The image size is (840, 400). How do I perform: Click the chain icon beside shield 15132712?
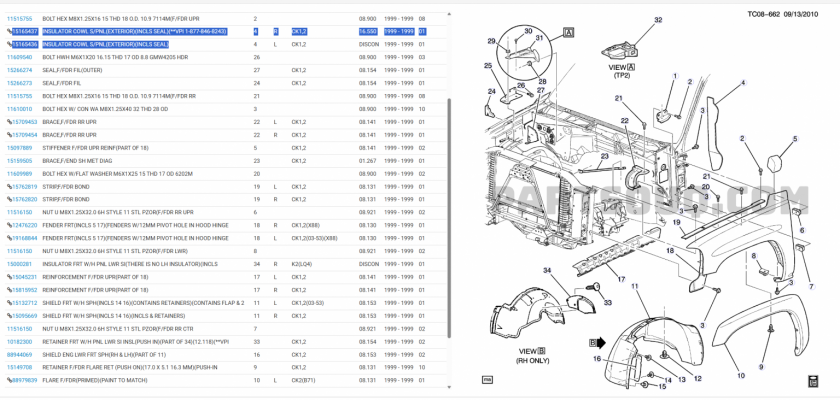point(9,303)
